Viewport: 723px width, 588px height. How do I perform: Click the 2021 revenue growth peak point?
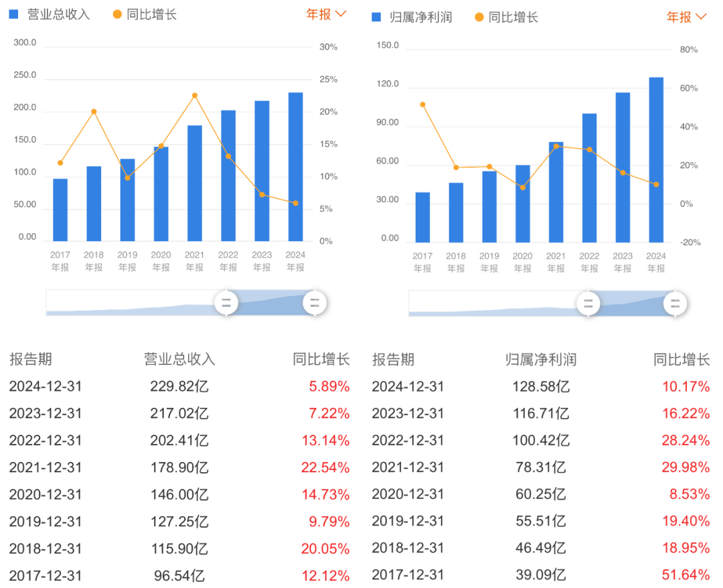coord(195,96)
